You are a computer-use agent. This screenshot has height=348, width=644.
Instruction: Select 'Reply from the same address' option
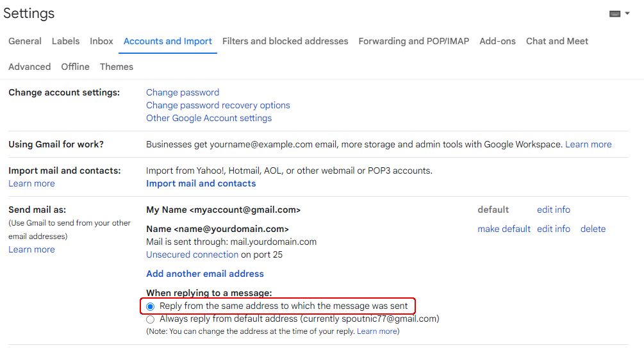tap(151, 306)
